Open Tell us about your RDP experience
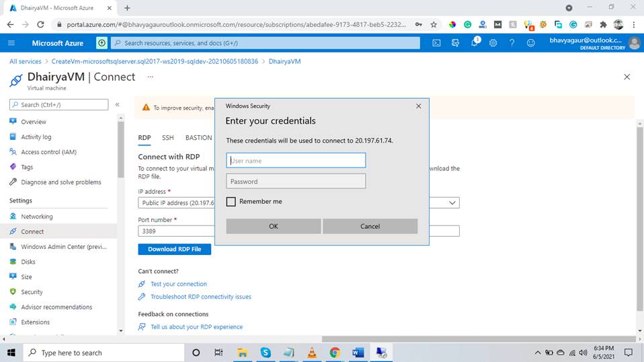644x362 pixels. (196, 327)
